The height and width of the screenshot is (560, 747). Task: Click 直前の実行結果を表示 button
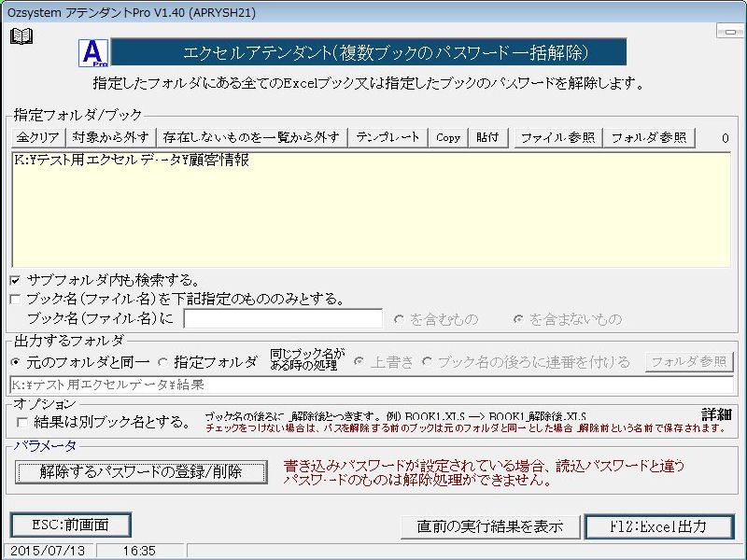tap(490, 526)
